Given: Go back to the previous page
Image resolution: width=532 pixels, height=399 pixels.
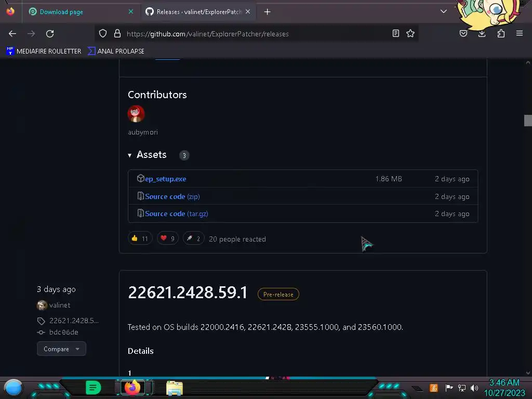Looking at the screenshot, I should click(x=12, y=34).
